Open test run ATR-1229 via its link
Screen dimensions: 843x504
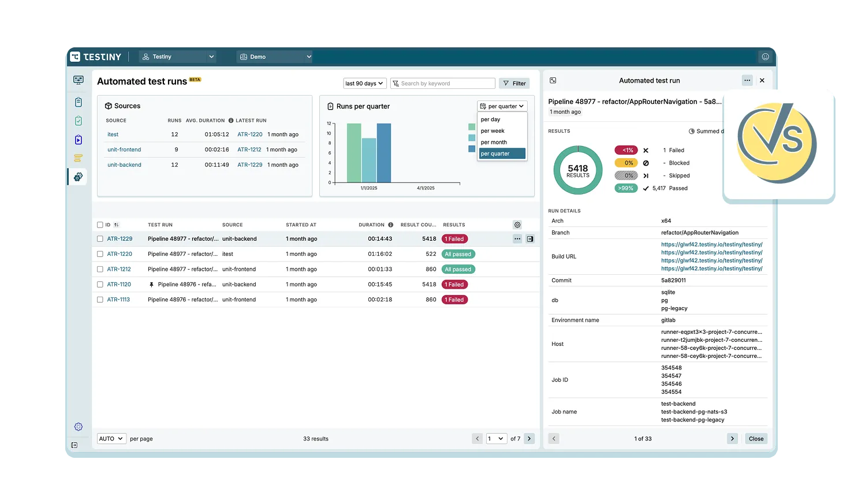[x=119, y=238]
